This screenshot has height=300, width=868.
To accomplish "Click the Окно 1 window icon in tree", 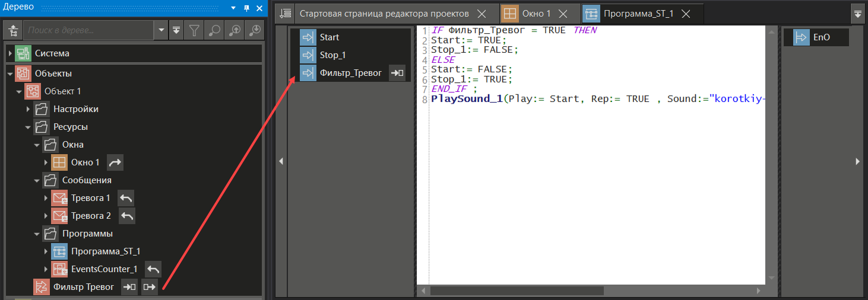I will point(59,162).
